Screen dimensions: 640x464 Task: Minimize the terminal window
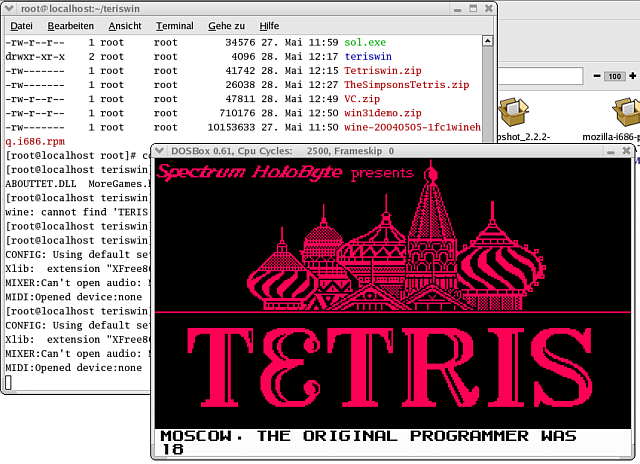458,9
